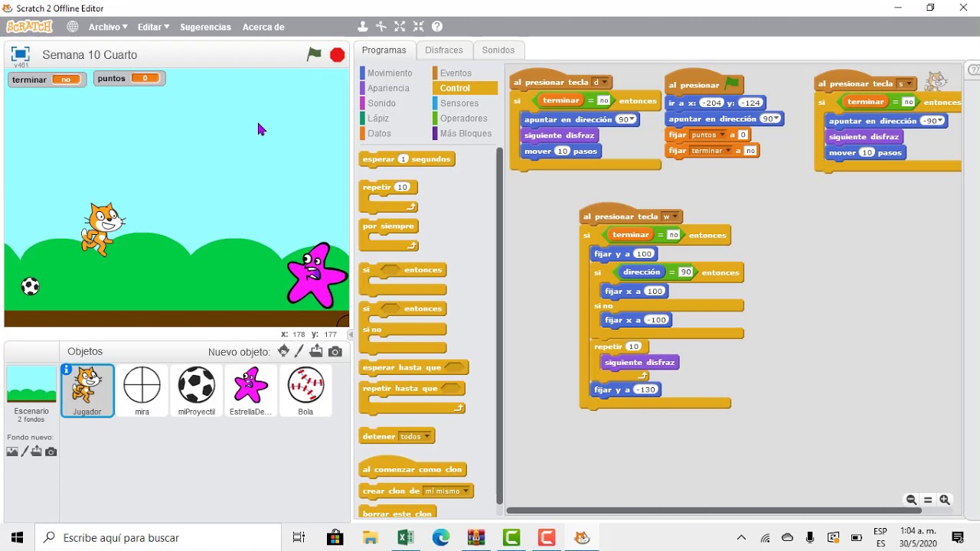Open the Acerca de menu
The width and height of the screenshot is (980, 551).
point(263,27)
